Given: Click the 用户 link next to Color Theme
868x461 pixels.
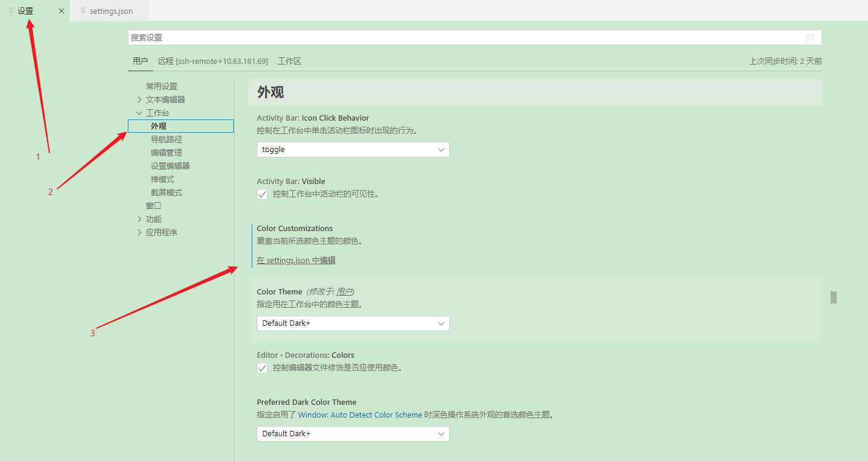Looking at the screenshot, I should point(344,292).
